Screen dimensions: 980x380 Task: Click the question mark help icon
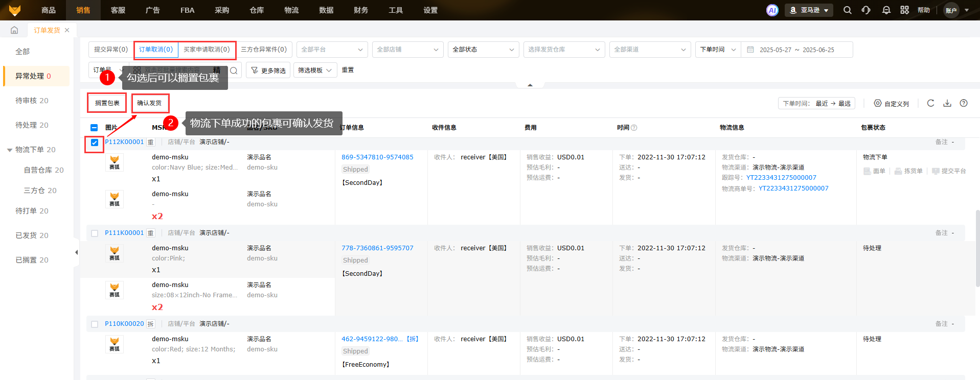click(964, 103)
